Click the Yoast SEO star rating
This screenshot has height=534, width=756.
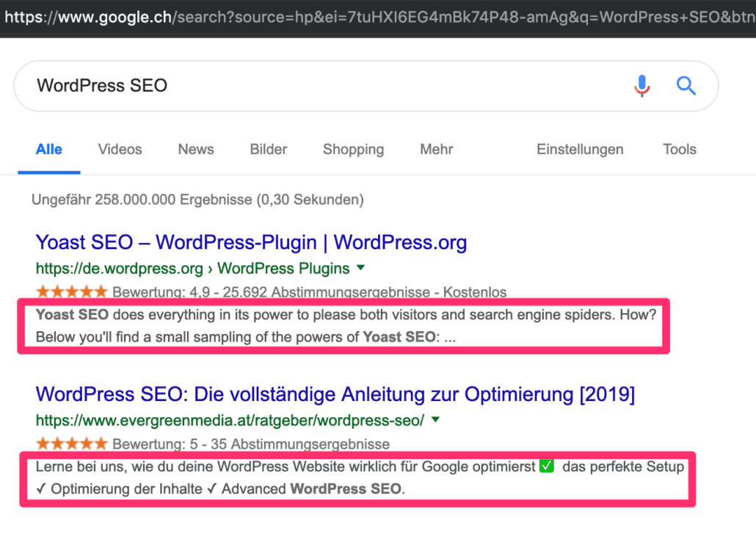point(71,292)
